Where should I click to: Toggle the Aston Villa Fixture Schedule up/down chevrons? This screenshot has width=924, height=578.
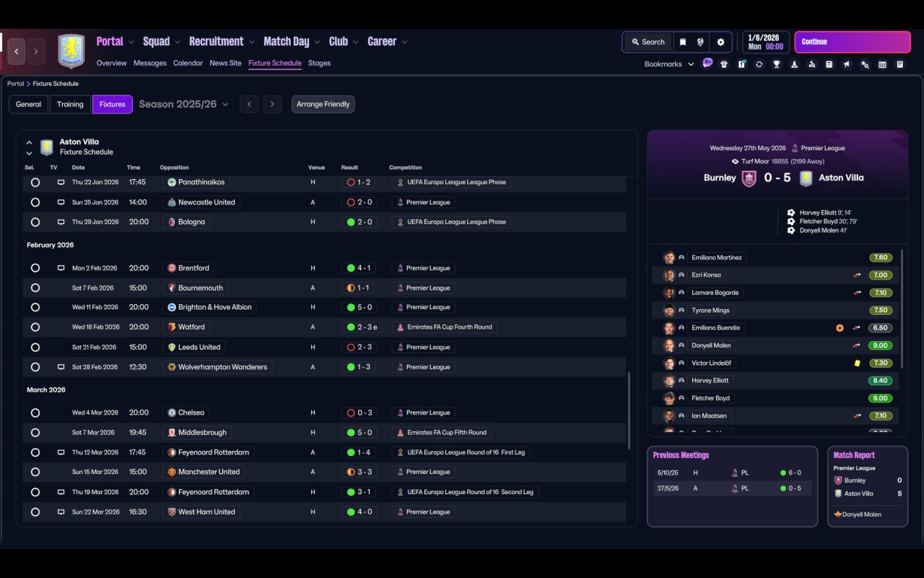[29, 147]
